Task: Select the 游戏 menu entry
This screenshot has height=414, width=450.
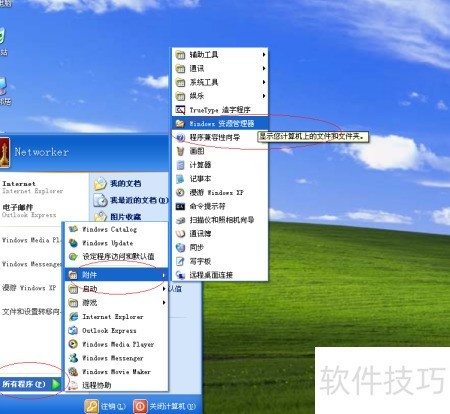Action: 117,303
